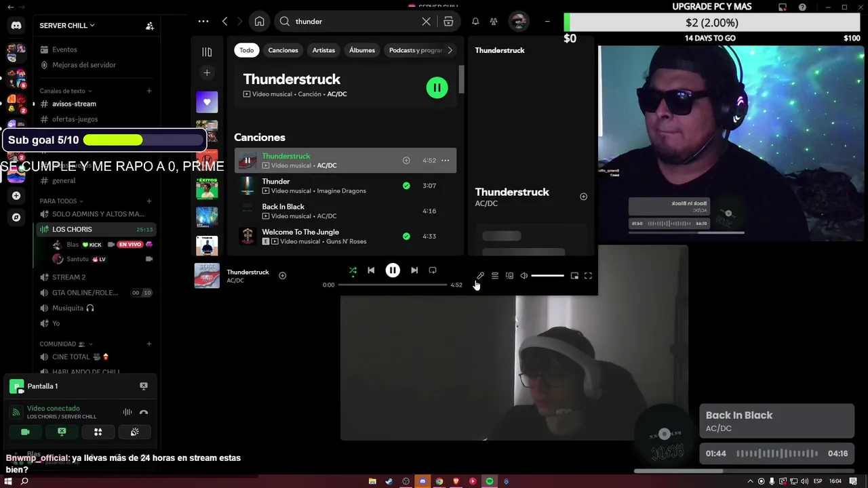Clear the Spotify search field
Screen dimensions: 868x488
pos(426,22)
